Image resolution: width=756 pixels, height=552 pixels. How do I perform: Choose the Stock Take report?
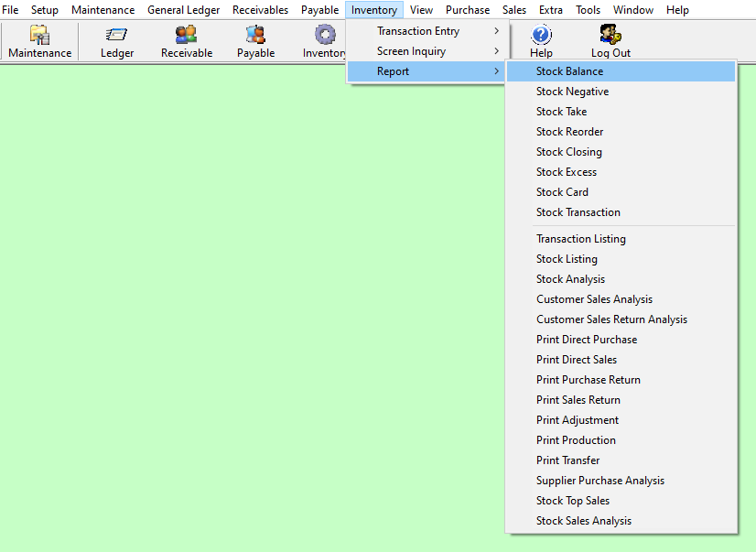pos(621,112)
